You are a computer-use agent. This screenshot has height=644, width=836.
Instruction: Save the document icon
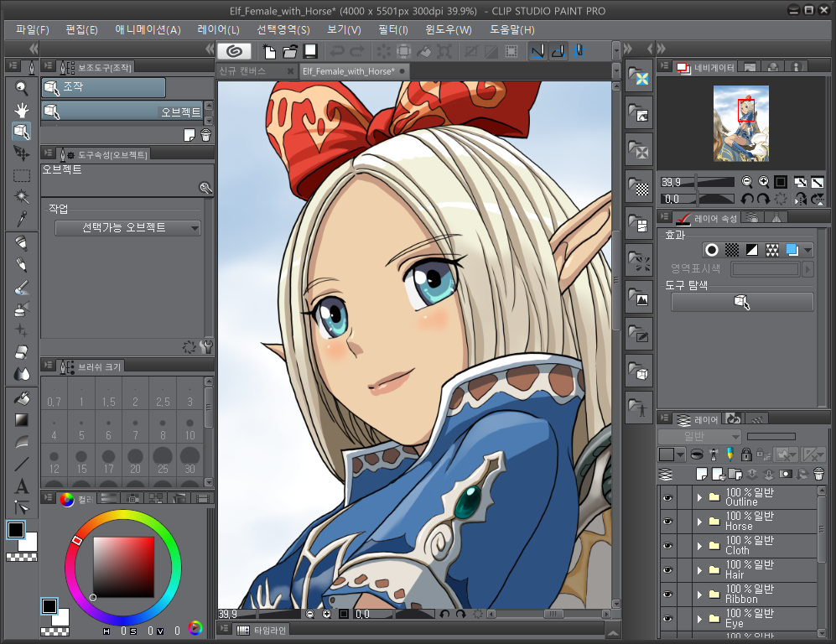(x=310, y=51)
